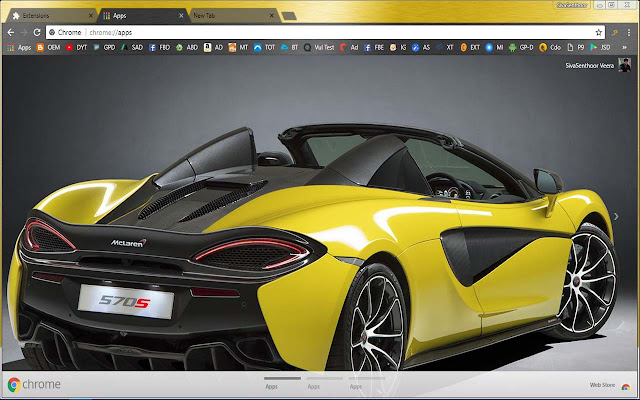This screenshot has height=400, width=640.
Task: Open the GP-D Android bookmark
Action: [x=521, y=47]
